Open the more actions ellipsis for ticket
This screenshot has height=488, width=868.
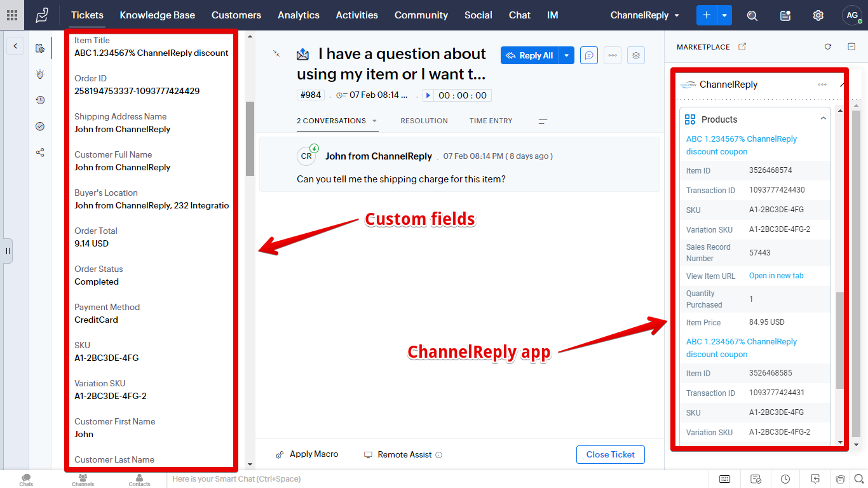coord(613,55)
